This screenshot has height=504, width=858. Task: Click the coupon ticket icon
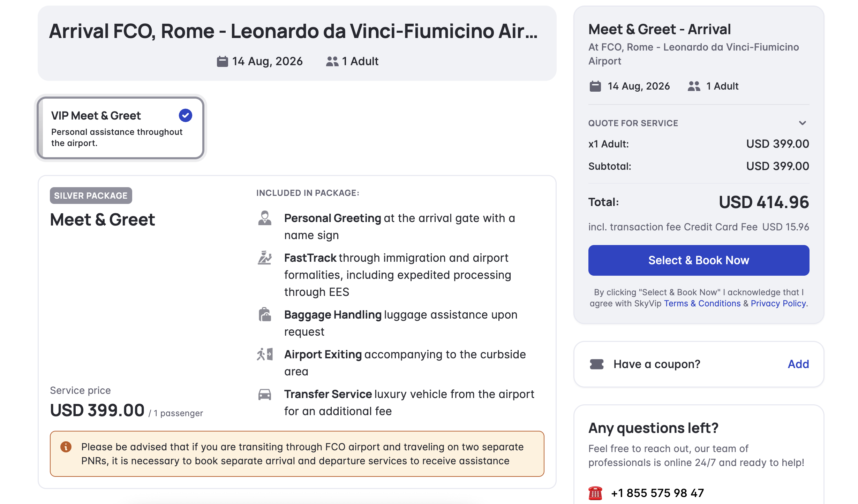(x=597, y=364)
